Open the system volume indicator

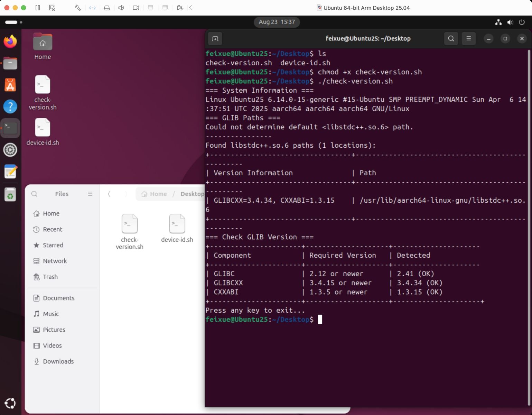click(510, 22)
